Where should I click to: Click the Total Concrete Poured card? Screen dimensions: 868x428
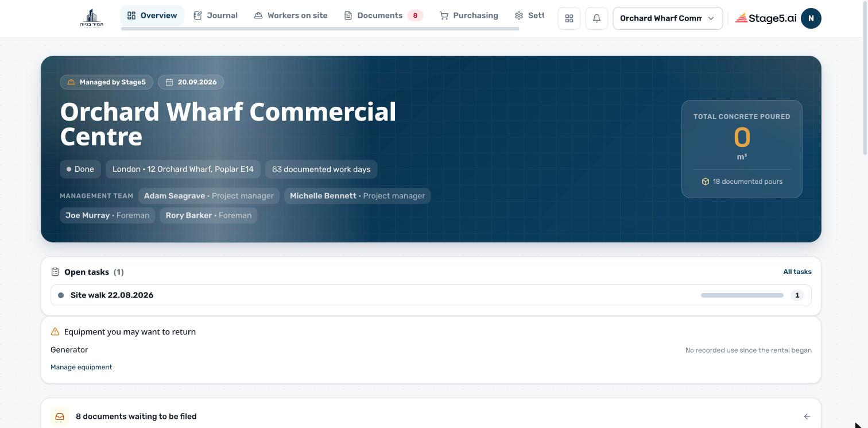tap(742, 149)
